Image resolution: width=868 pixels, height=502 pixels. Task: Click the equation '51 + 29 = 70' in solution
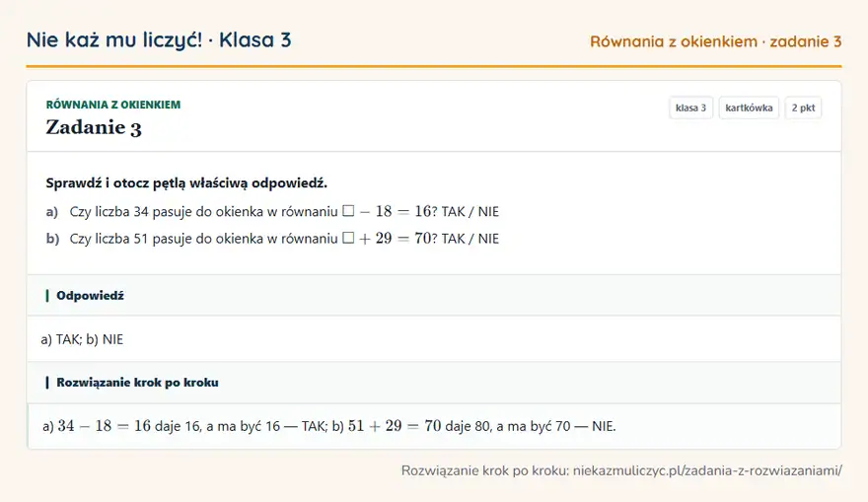[395, 426]
